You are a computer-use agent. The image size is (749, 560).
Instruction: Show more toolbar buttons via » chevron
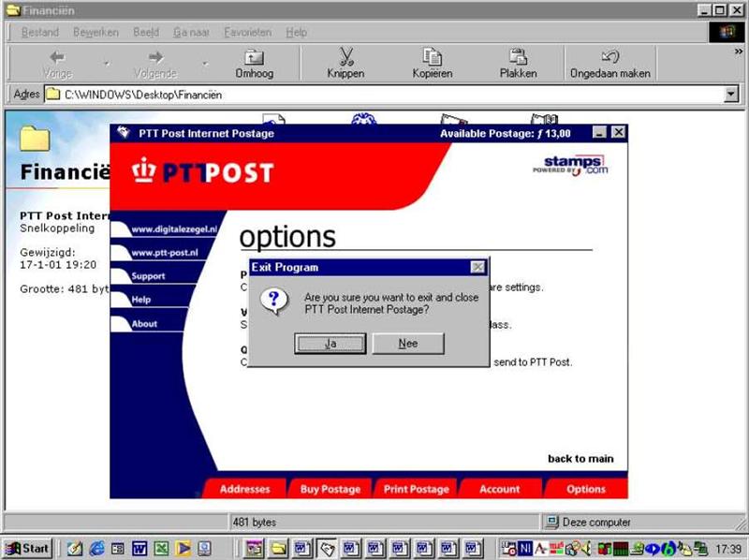(x=739, y=52)
